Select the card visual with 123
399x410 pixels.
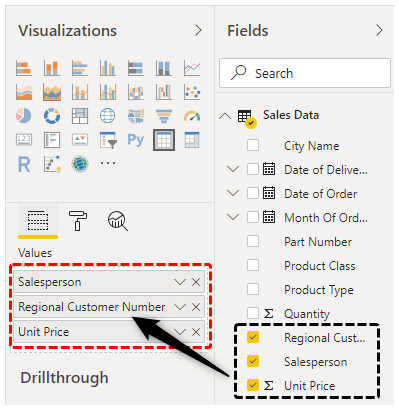[x=24, y=140]
